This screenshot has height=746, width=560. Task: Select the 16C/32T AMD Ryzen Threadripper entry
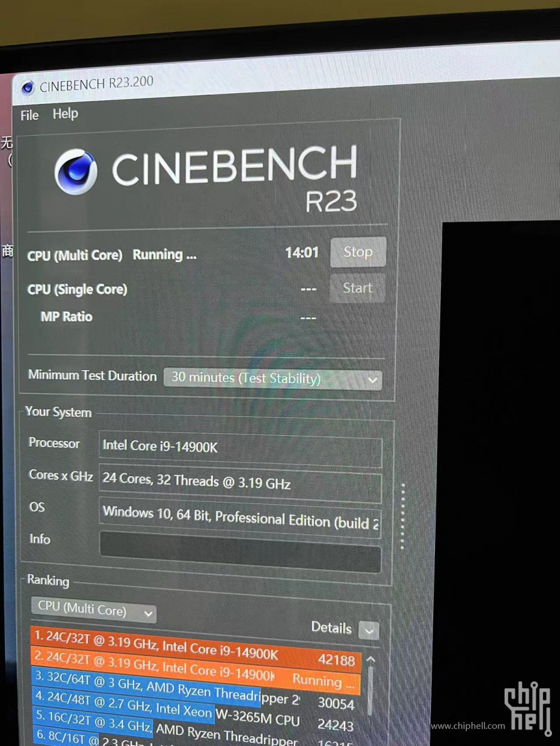pyautogui.click(x=195, y=729)
